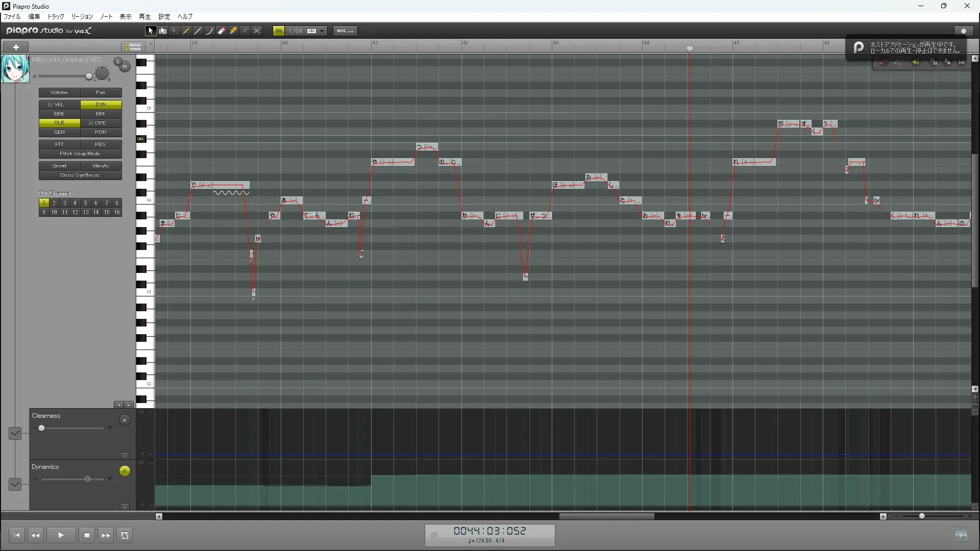Select the arrow pointer tool
980x551 pixels.
[x=151, y=31]
